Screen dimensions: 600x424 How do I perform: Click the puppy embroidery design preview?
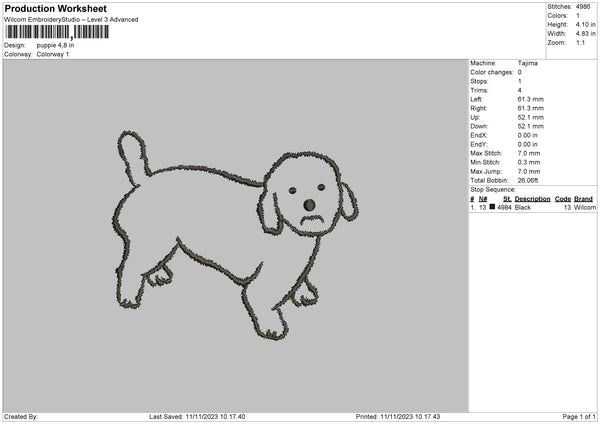pyautogui.click(x=234, y=235)
